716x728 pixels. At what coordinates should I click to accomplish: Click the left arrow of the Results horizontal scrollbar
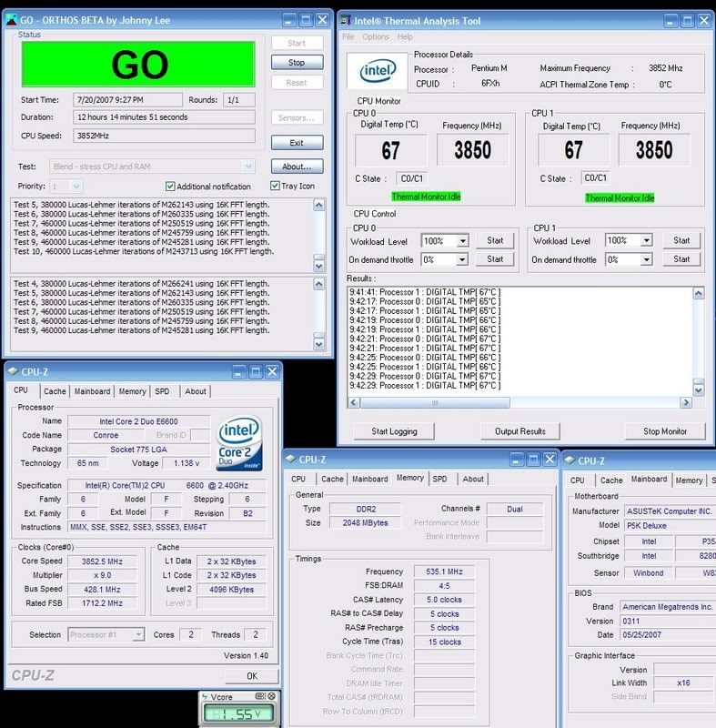tap(354, 402)
